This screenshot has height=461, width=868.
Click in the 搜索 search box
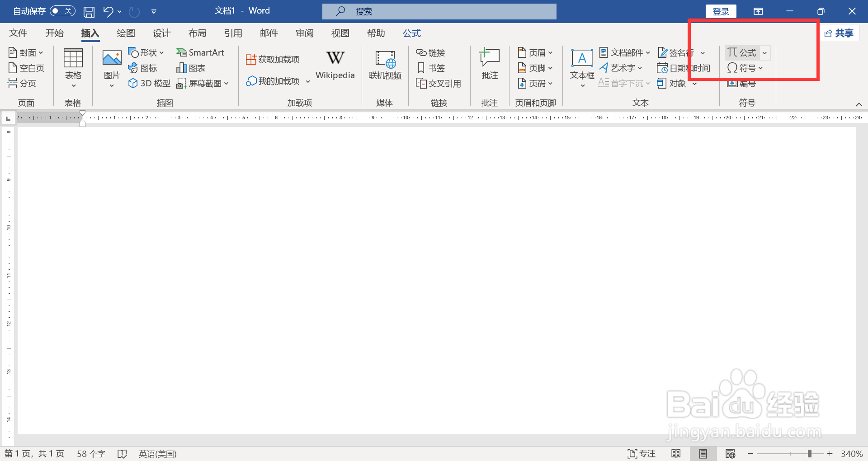tap(439, 11)
